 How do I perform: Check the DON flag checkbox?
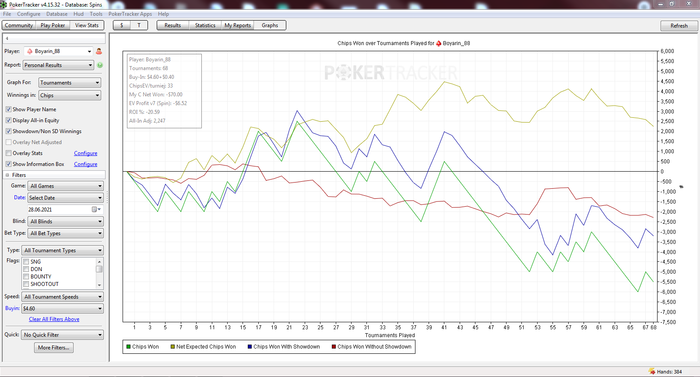click(x=26, y=269)
